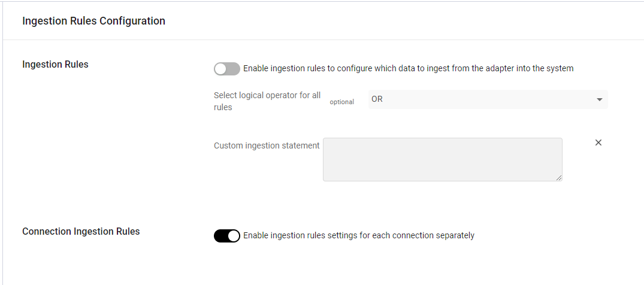The image size is (644, 285).
Task: Focus the Custom ingestion statement text area
Action: (x=443, y=159)
